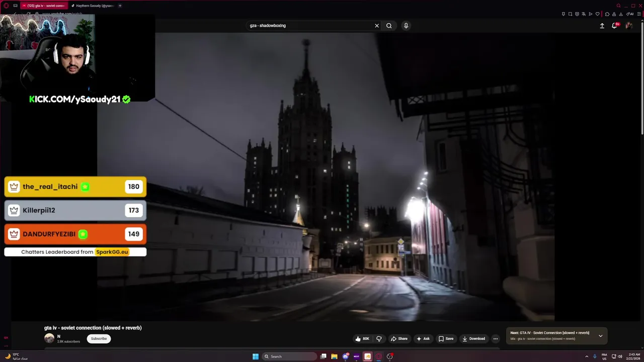Take a snapshot with Opera's capture icon
Viewport: 644px width, 362px height.
[x=570, y=14]
